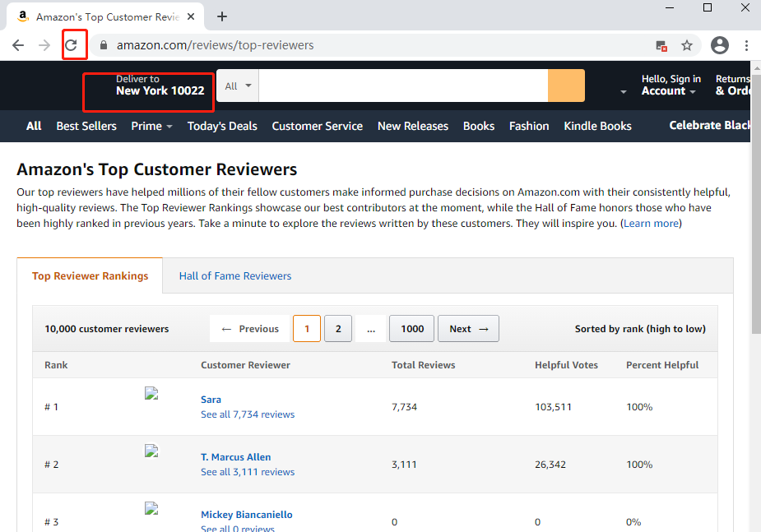Open Chrome's three-dot menu

click(x=745, y=45)
